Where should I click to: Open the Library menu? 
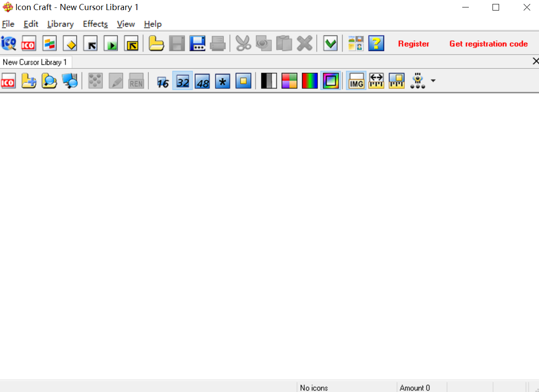(61, 24)
